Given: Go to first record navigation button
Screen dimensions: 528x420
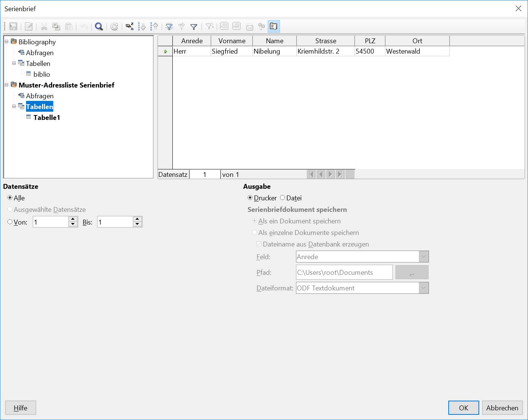Looking at the screenshot, I should pos(312,174).
